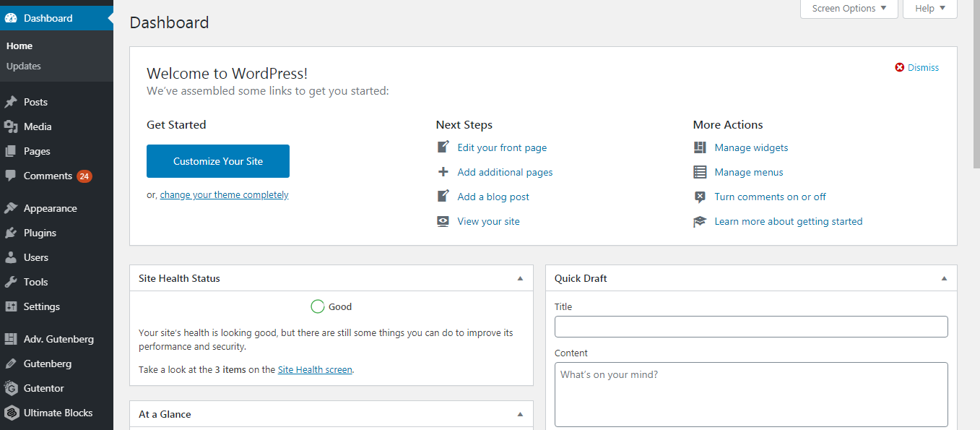The image size is (980, 430).
Task: Click the plus icon beside Add additional pages
Action: tap(443, 172)
